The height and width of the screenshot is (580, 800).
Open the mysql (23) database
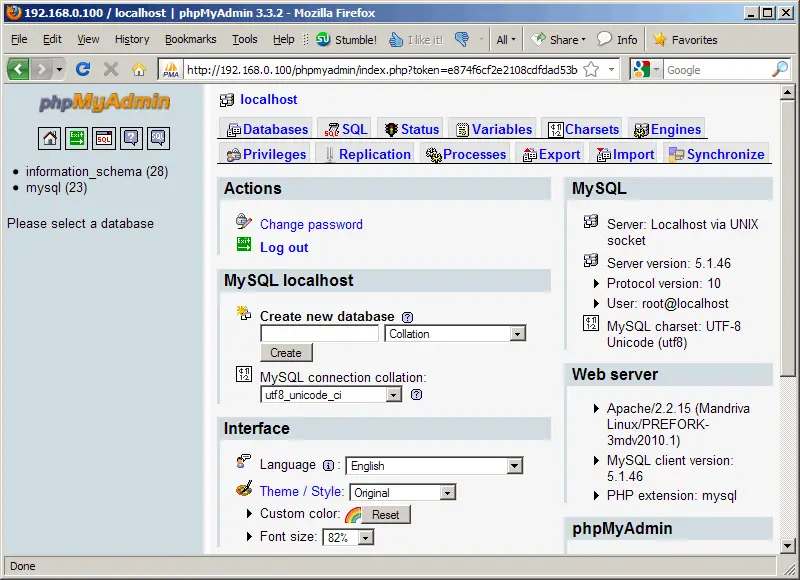click(57, 188)
